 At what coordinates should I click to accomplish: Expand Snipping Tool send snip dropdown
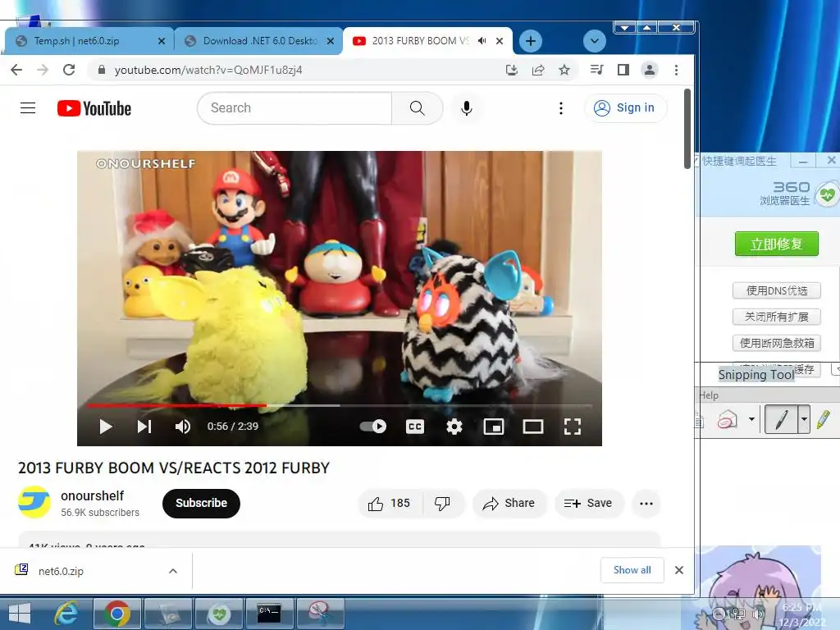pos(751,419)
